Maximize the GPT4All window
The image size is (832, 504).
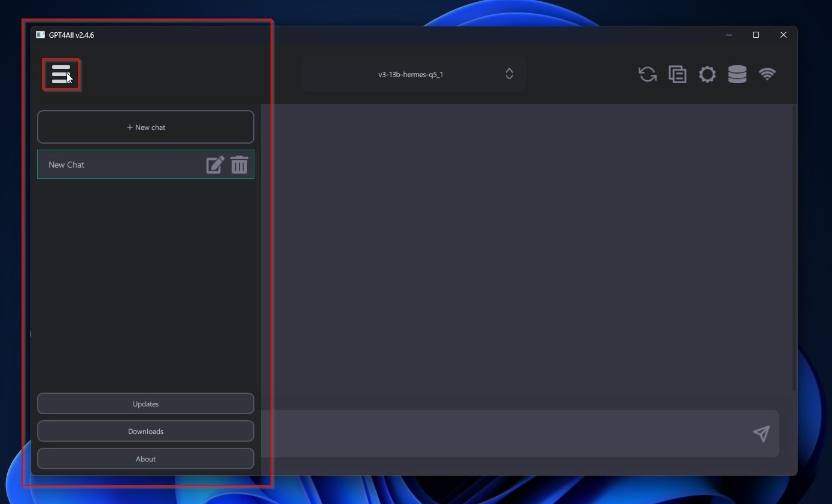click(756, 35)
